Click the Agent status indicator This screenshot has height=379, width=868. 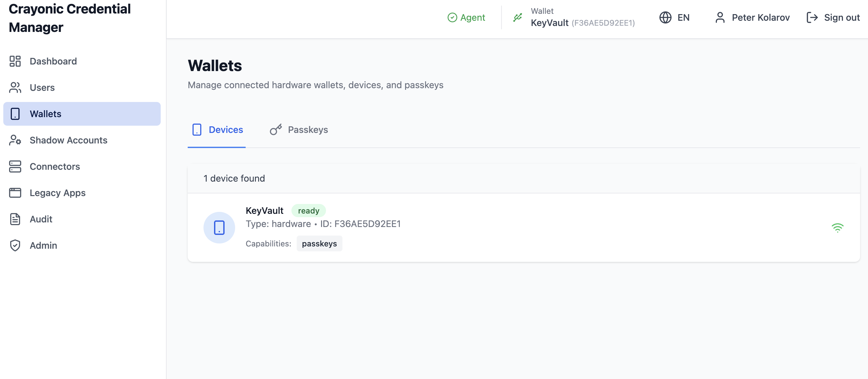coord(466,17)
